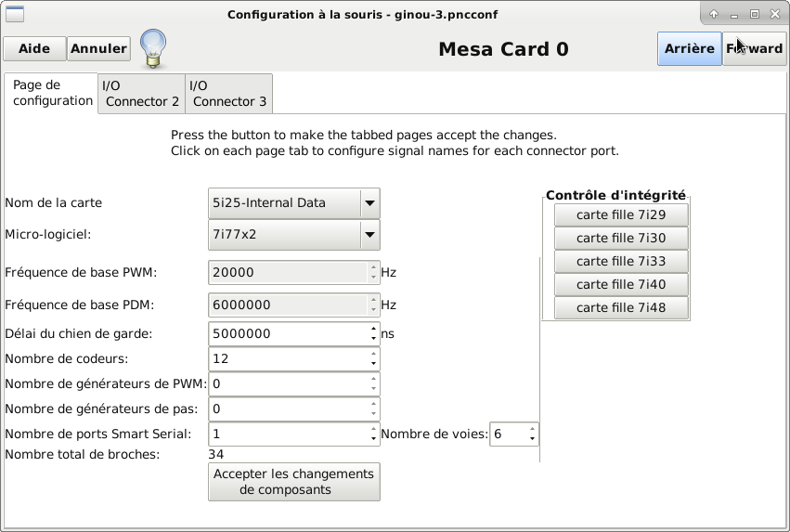
Task: Open the Micro-logiciel dropdown arrow
Action: tap(369, 235)
